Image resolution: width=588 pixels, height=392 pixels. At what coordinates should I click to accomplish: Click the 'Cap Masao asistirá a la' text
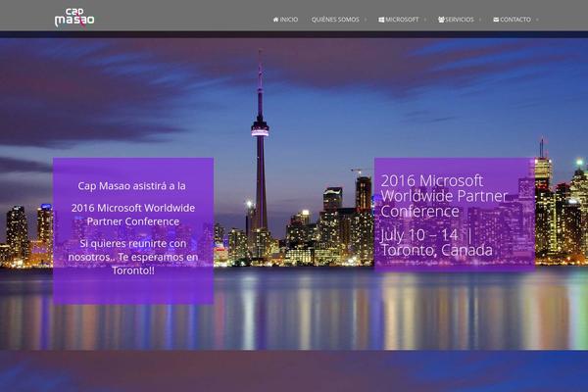pyautogui.click(x=131, y=185)
